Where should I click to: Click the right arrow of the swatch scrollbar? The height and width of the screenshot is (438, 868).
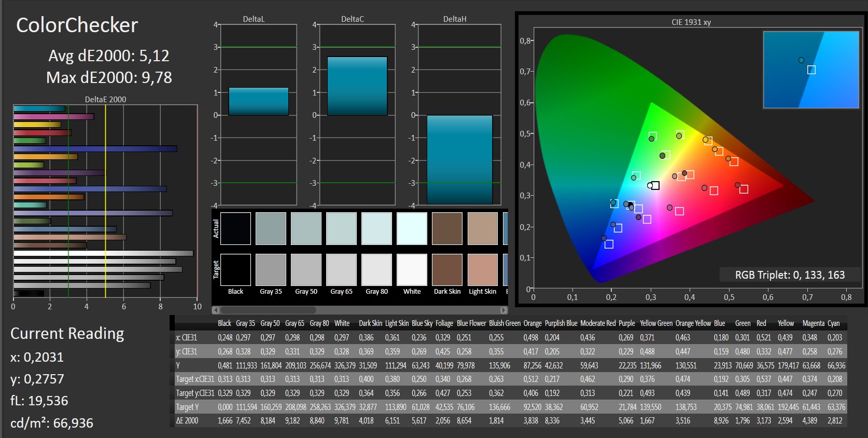point(503,310)
